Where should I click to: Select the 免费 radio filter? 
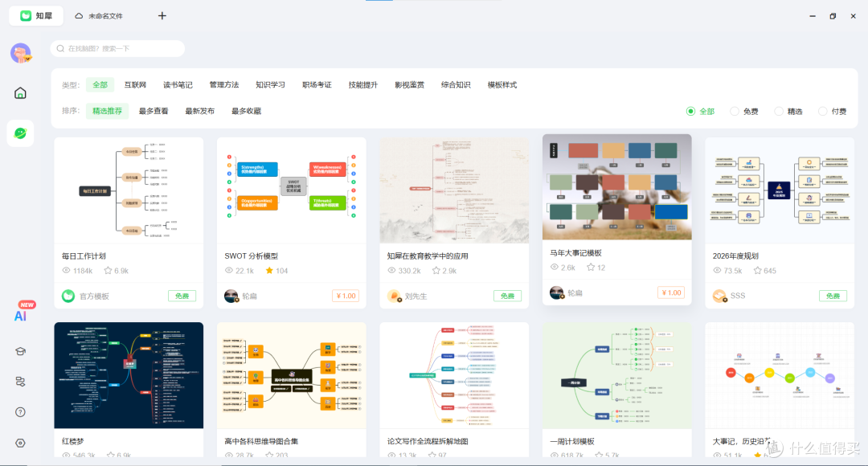coord(735,111)
